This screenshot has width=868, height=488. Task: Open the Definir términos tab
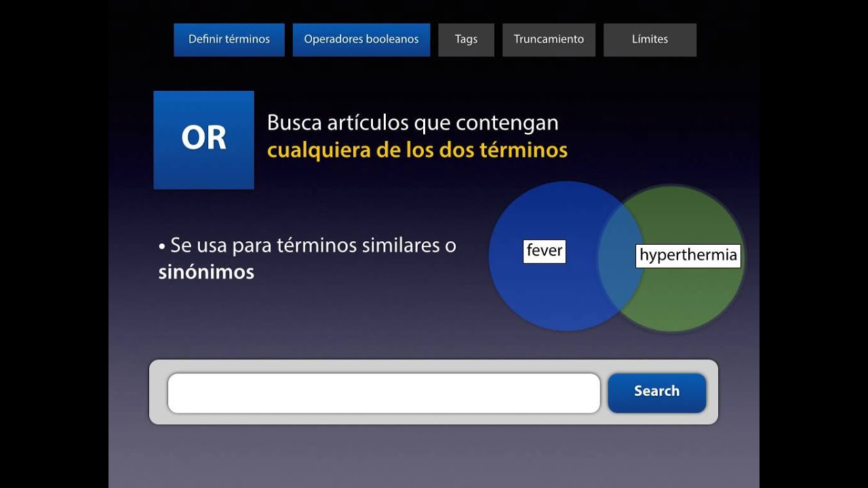tap(229, 39)
